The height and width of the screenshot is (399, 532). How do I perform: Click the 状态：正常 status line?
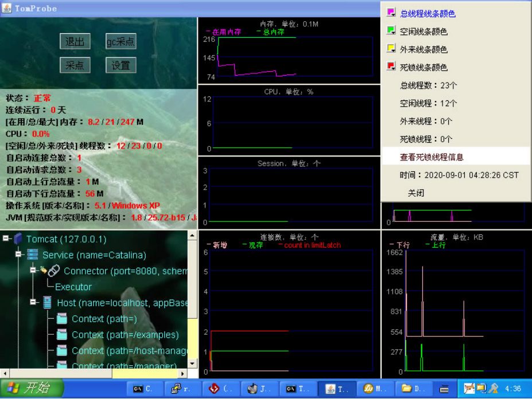[x=28, y=98]
